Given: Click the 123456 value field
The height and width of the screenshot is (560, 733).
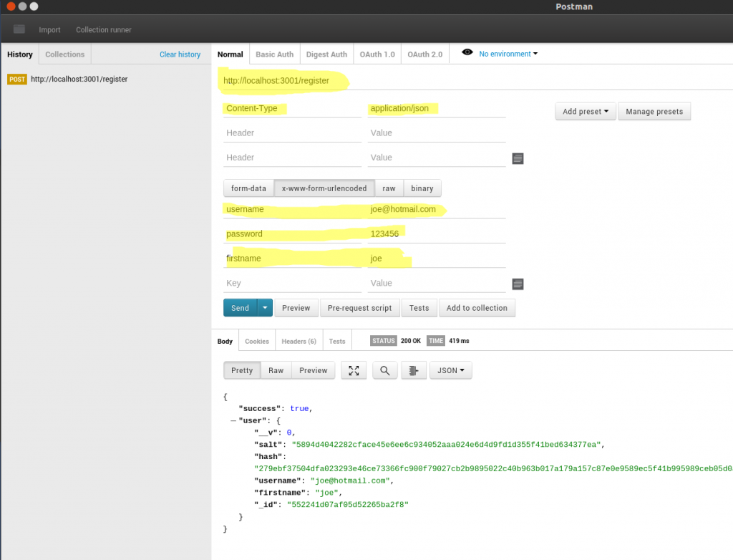Looking at the screenshot, I should [437, 234].
